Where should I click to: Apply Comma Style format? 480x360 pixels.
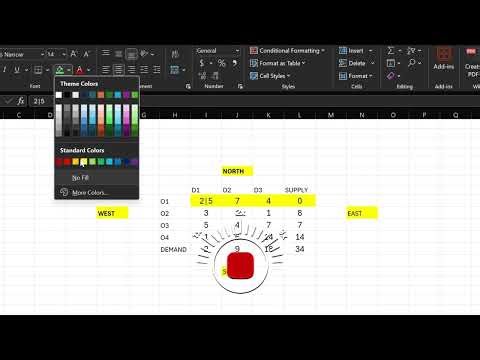(x=235, y=63)
